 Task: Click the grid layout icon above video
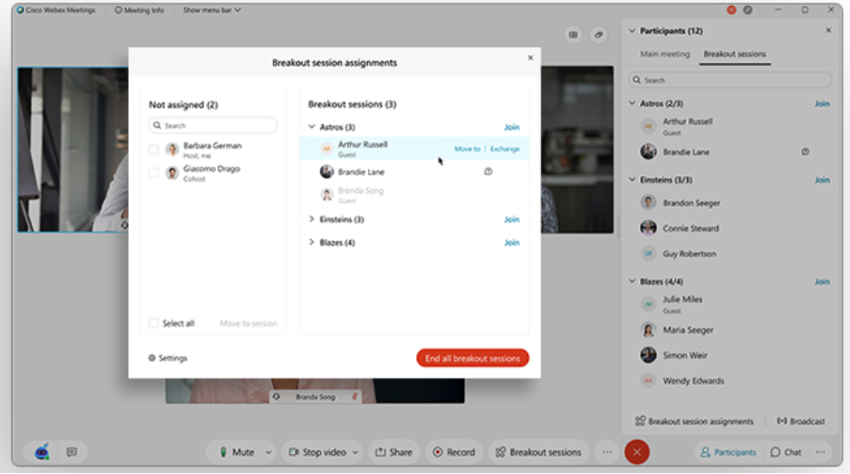pos(573,35)
